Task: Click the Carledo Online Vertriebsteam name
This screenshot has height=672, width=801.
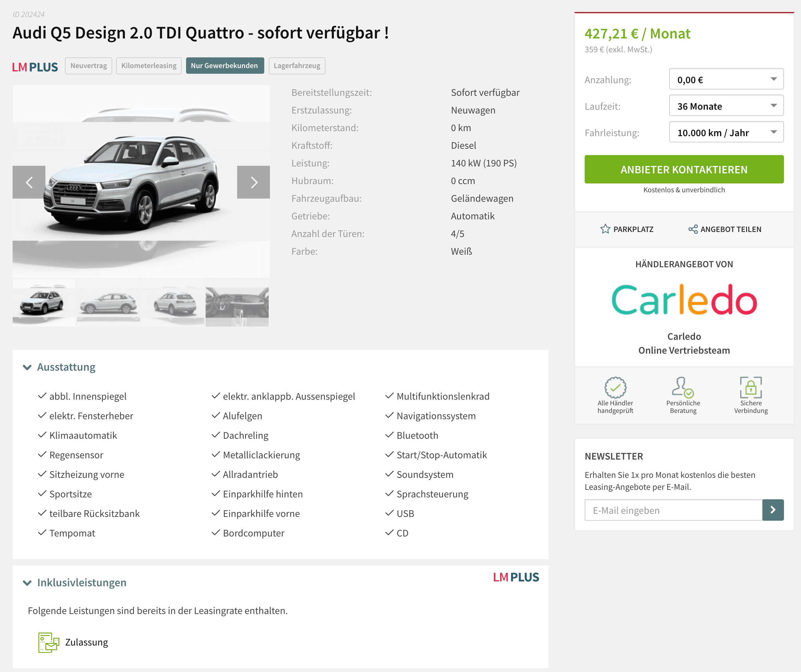Action: click(x=684, y=343)
